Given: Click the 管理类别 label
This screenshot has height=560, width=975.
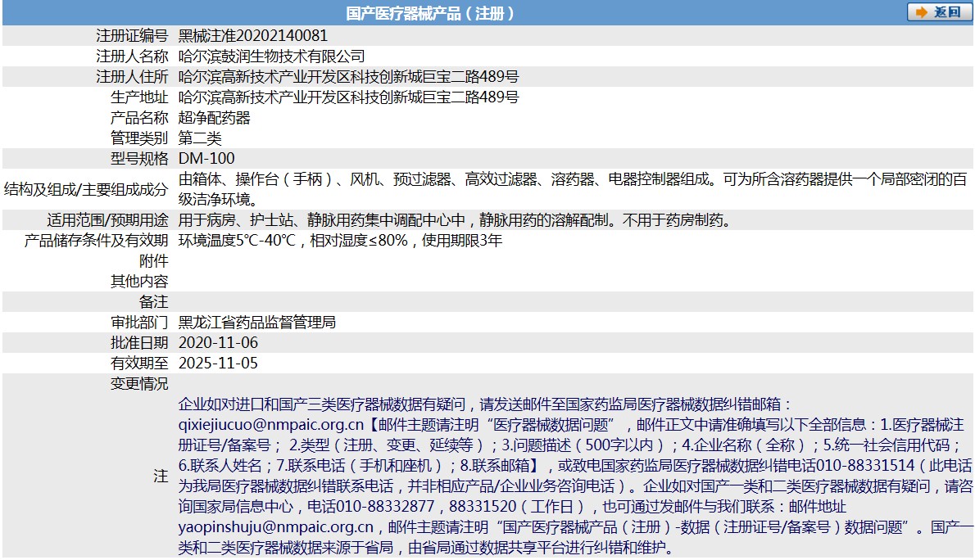Looking at the screenshot, I should (x=139, y=138).
